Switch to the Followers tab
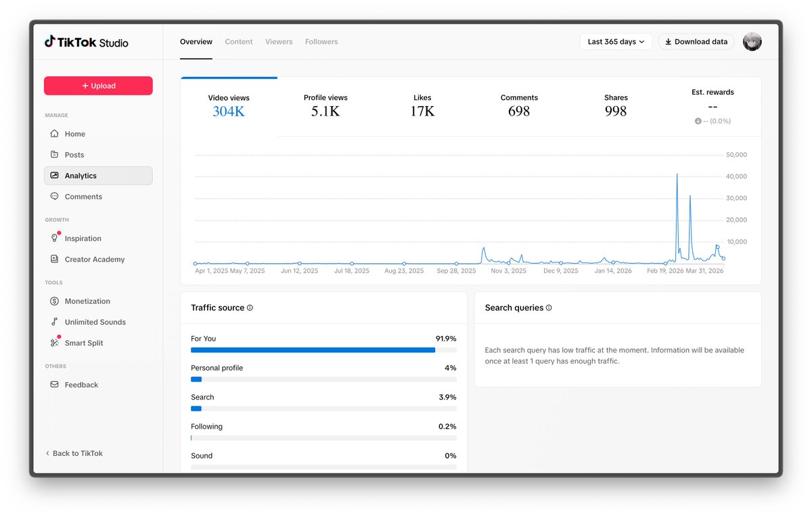 (321, 42)
